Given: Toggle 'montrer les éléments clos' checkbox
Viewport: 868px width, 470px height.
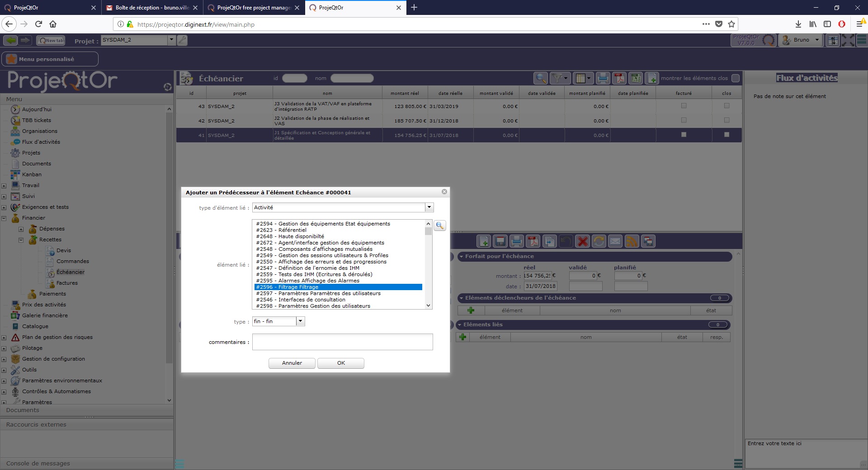Looking at the screenshot, I should [736, 78].
